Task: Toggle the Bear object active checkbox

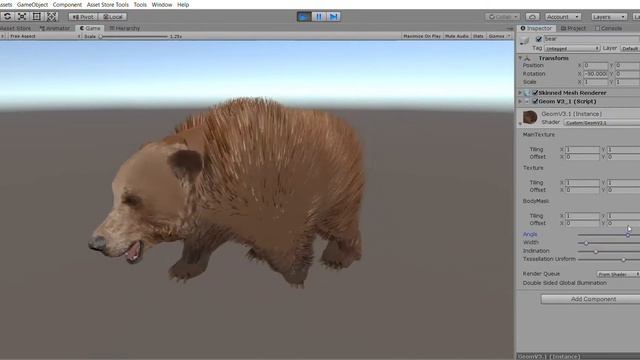Action: click(539, 39)
